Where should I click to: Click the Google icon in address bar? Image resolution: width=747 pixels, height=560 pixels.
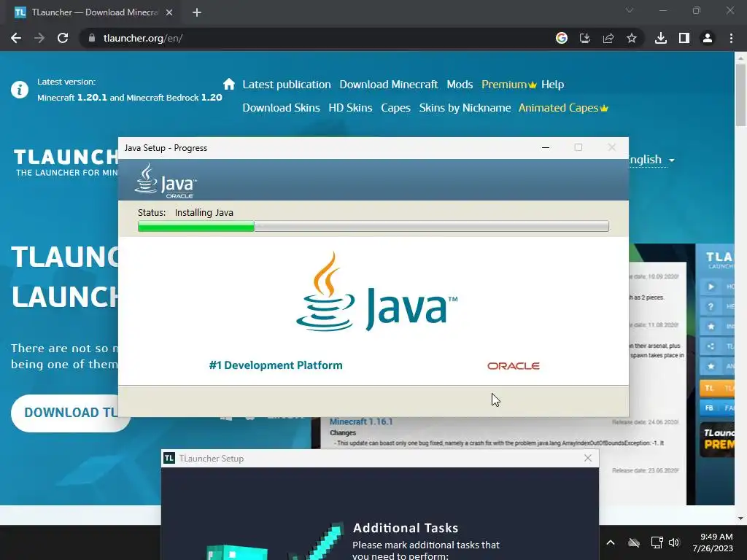point(562,38)
